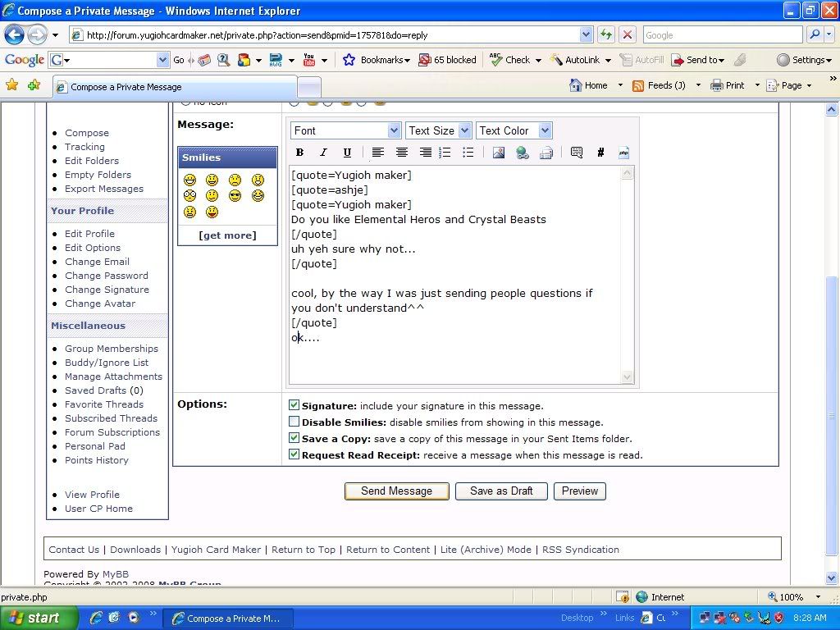Insert a hyperlink using globe icon
Viewport: 840px width, 630px height.
[522, 153]
